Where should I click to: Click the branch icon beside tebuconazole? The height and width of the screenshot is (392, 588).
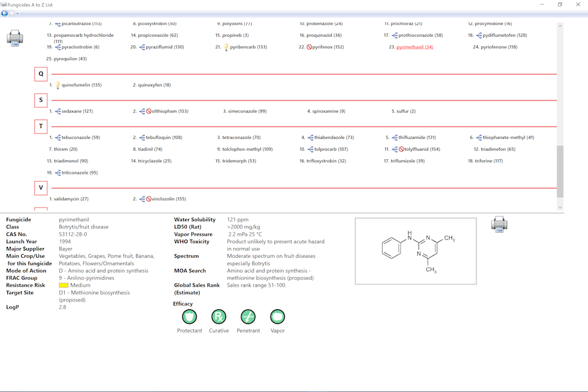(x=58, y=138)
